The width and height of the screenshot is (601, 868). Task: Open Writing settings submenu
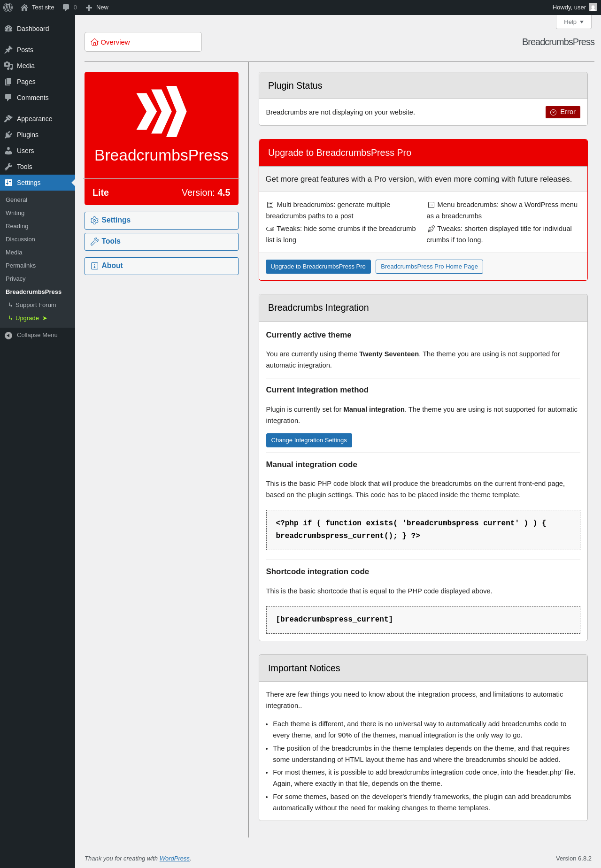tap(15, 213)
